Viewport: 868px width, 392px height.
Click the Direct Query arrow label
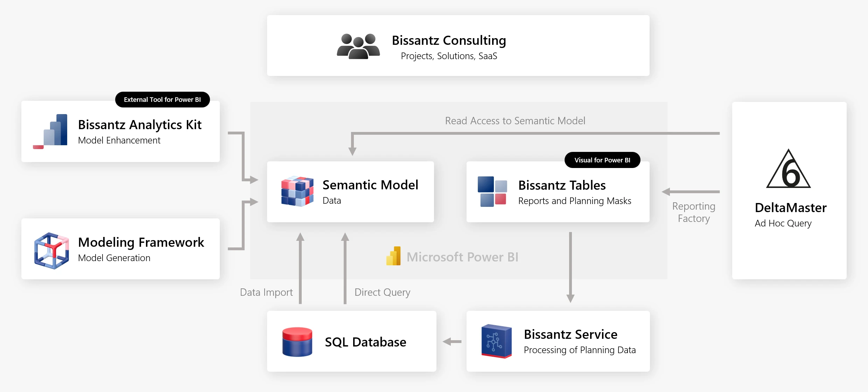tap(382, 292)
